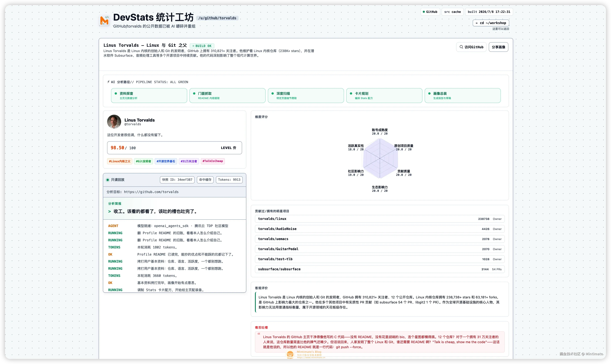Click the log row 本轮消耗 3660 tokens
Image resolution: width=611 pixels, height=364 pixels.
pyautogui.click(x=175, y=276)
